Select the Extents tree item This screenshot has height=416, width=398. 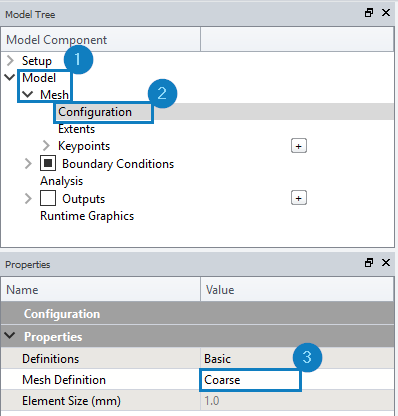(77, 129)
